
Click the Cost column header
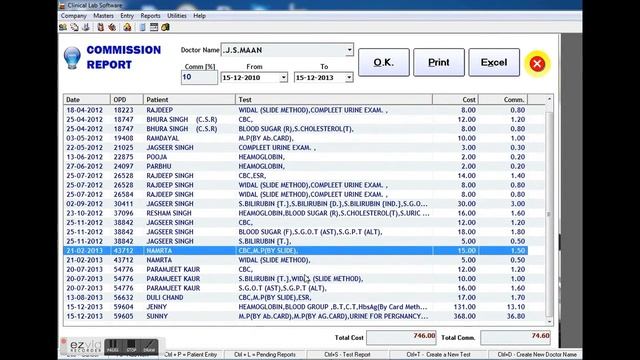tap(456, 100)
